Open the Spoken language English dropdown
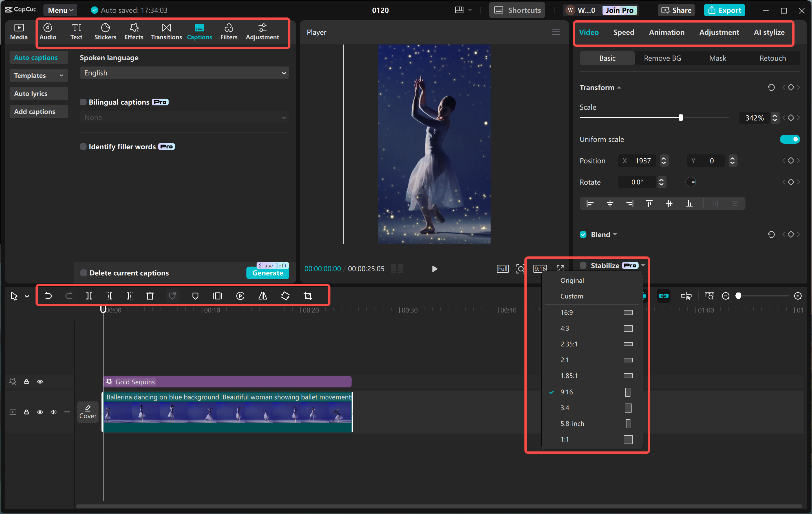The width and height of the screenshot is (812, 514). 184,73
